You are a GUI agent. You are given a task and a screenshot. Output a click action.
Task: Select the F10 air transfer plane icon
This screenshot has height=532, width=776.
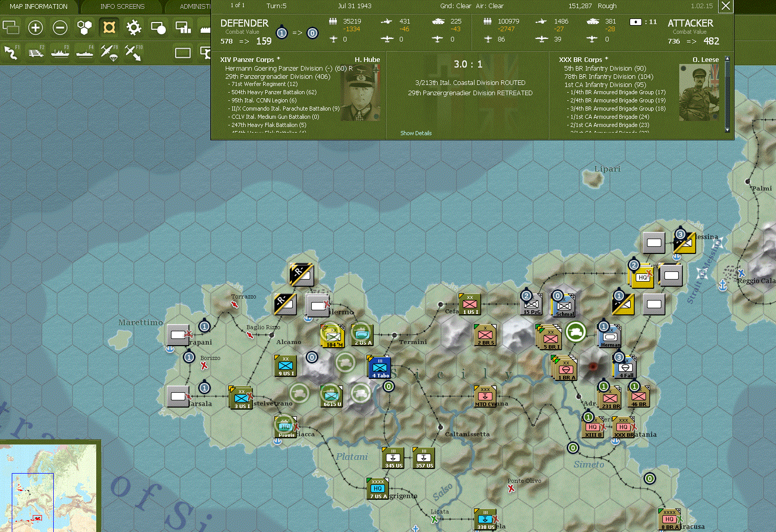coord(133,52)
